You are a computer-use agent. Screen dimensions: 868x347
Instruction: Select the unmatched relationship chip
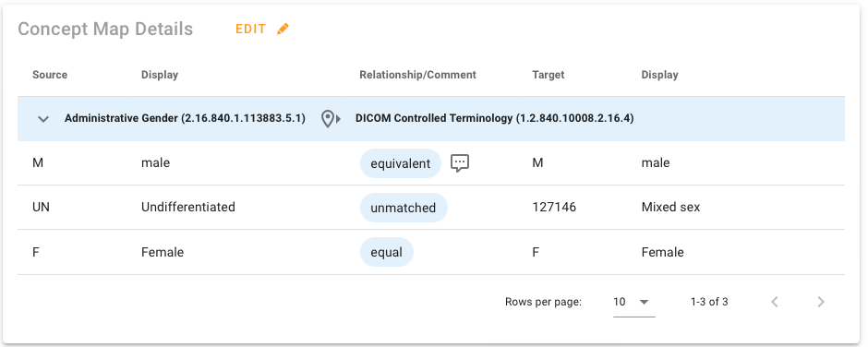pyautogui.click(x=404, y=208)
